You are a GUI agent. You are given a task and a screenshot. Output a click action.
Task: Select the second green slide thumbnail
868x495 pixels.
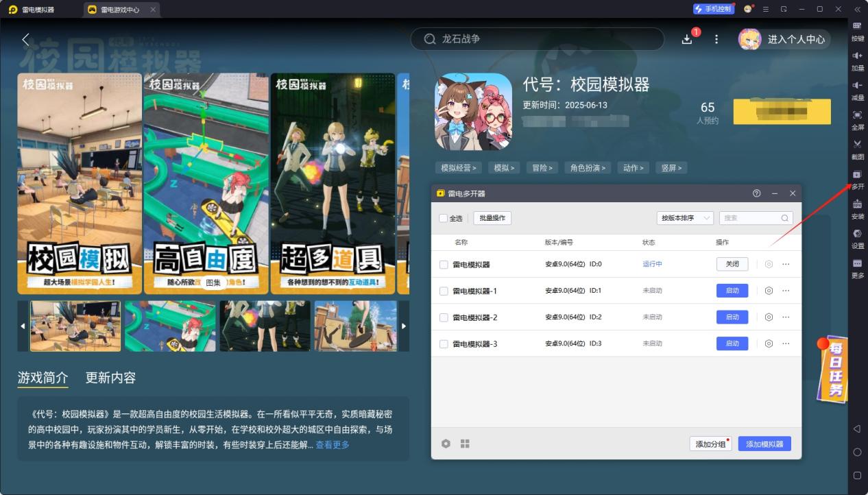(170, 326)
